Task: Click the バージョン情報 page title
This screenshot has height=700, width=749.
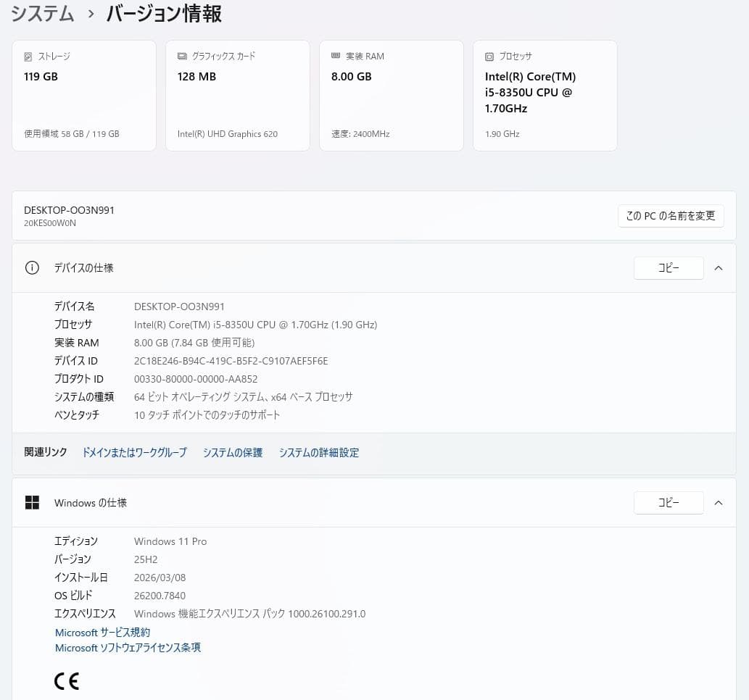Action: 164,13
